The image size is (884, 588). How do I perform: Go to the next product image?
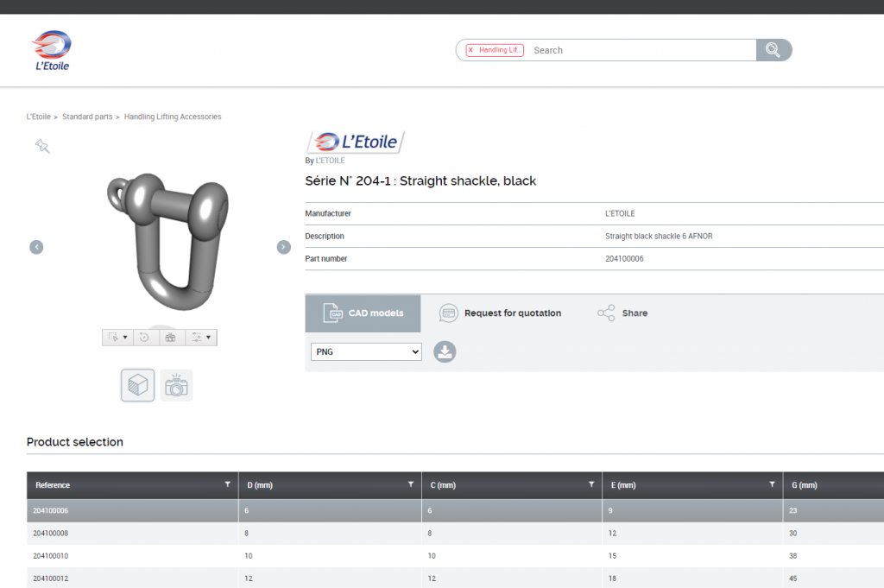(x=283, y=247)
